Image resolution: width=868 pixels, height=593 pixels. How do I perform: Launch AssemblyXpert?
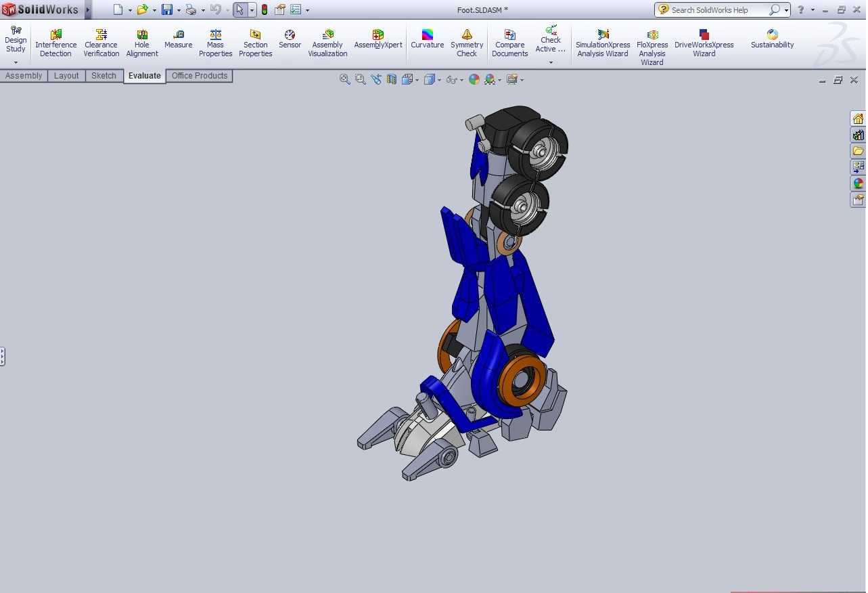[x=378, y=39]
